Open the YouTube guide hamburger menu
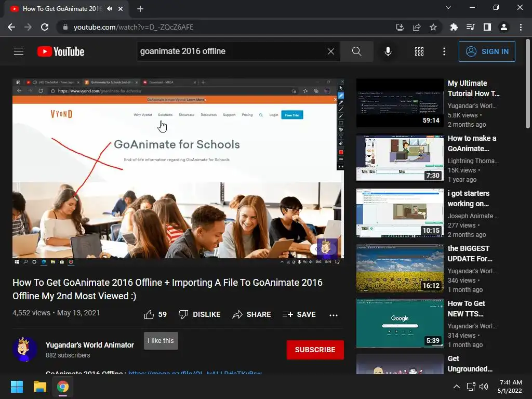 (x=19, y=51)
